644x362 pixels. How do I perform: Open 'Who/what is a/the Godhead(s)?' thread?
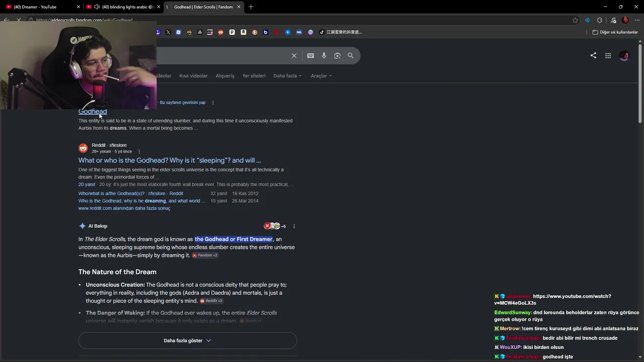pos(131,194)
